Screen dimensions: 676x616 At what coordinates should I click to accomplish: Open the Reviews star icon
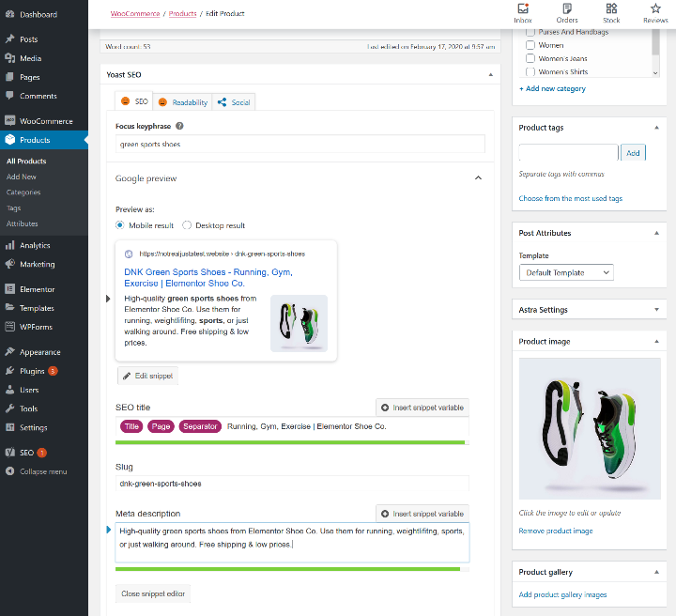655,8
